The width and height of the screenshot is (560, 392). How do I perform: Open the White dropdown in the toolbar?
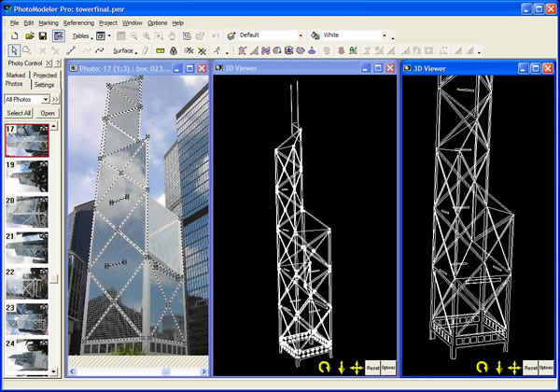point(385,35)
